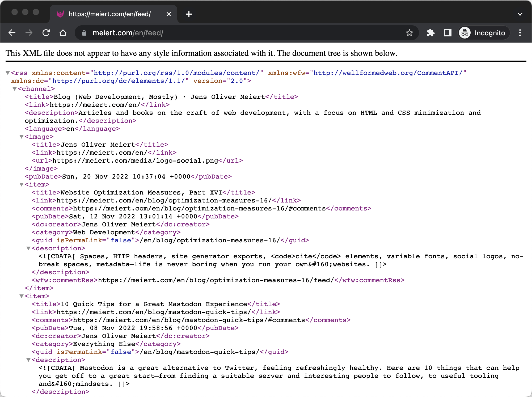
Task: Open Chrome three-dot menu
Action: tap(520, 33)
